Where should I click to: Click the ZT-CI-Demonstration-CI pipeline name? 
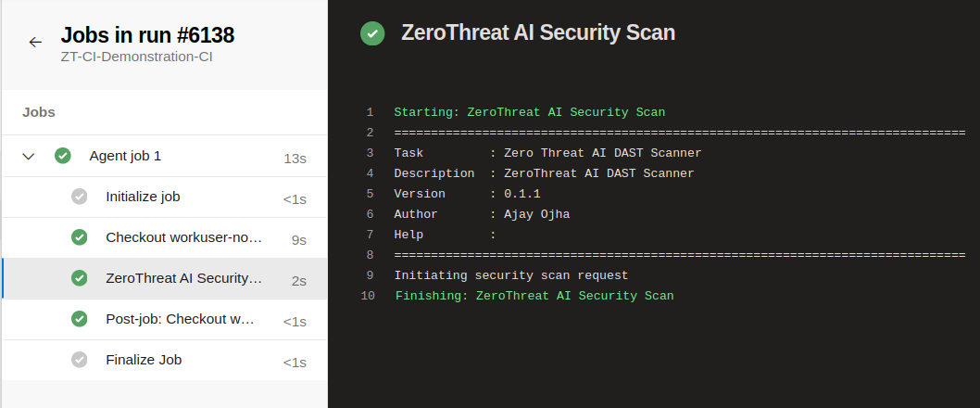tap(136, 57)
